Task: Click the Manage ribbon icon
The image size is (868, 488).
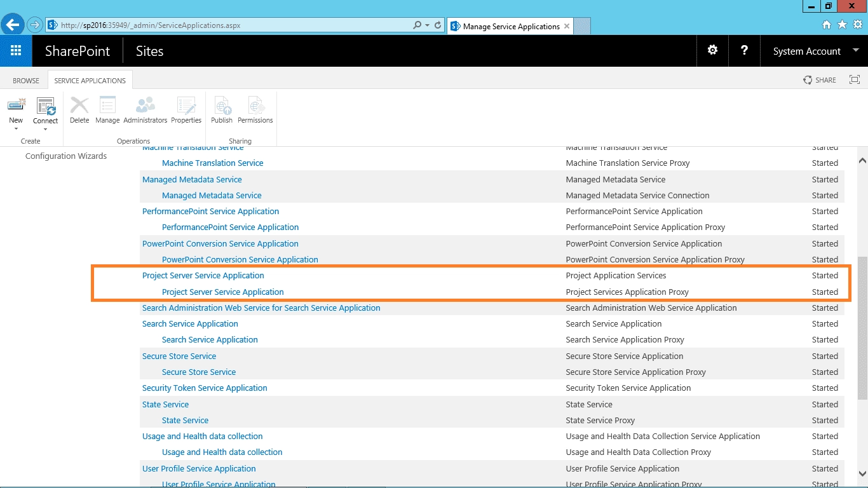Action: (x=107, y=105)
